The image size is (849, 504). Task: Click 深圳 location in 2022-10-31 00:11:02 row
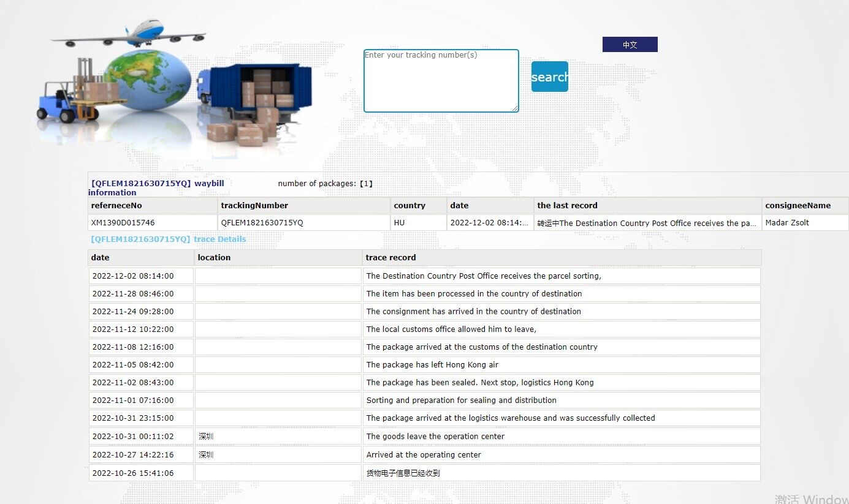point(278,437)
